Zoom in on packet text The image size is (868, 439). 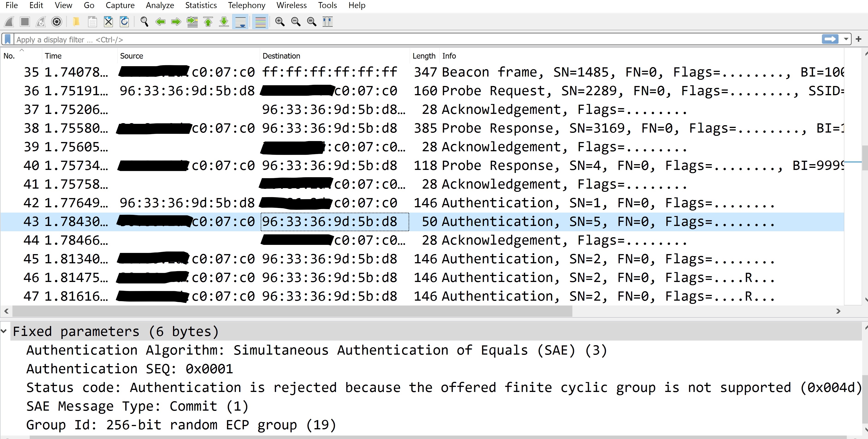(x=280, y=22)
